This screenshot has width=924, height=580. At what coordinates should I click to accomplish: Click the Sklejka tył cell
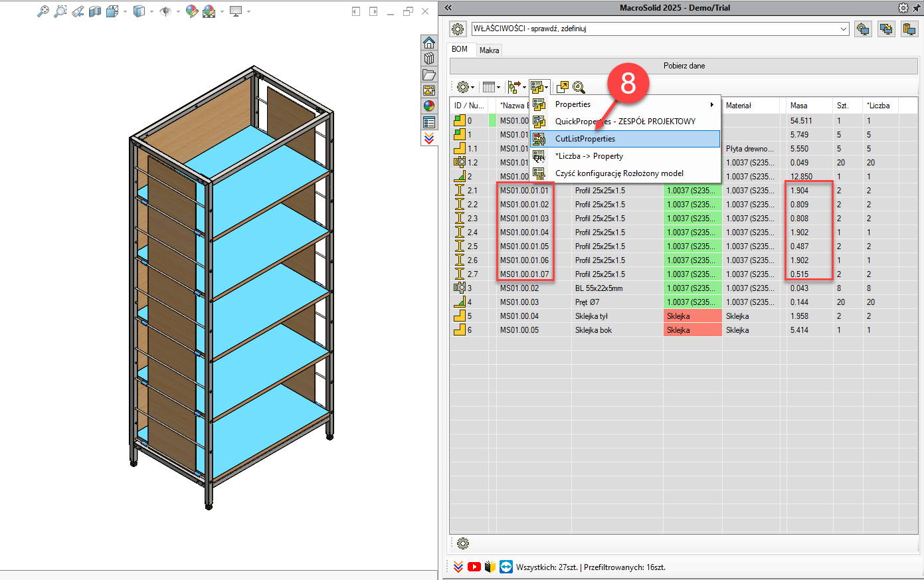click(617, 316)
